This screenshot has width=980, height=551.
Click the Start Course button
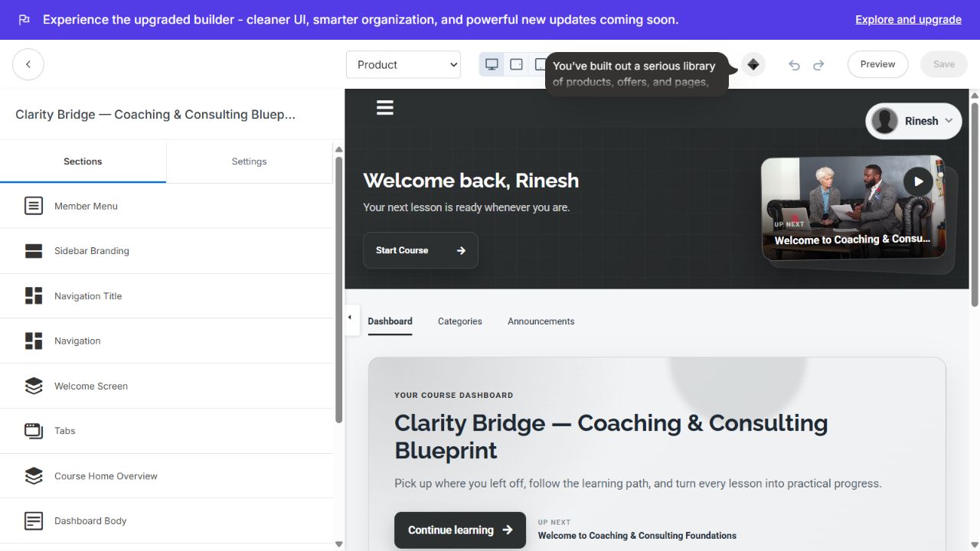click(x=420, y=250)
